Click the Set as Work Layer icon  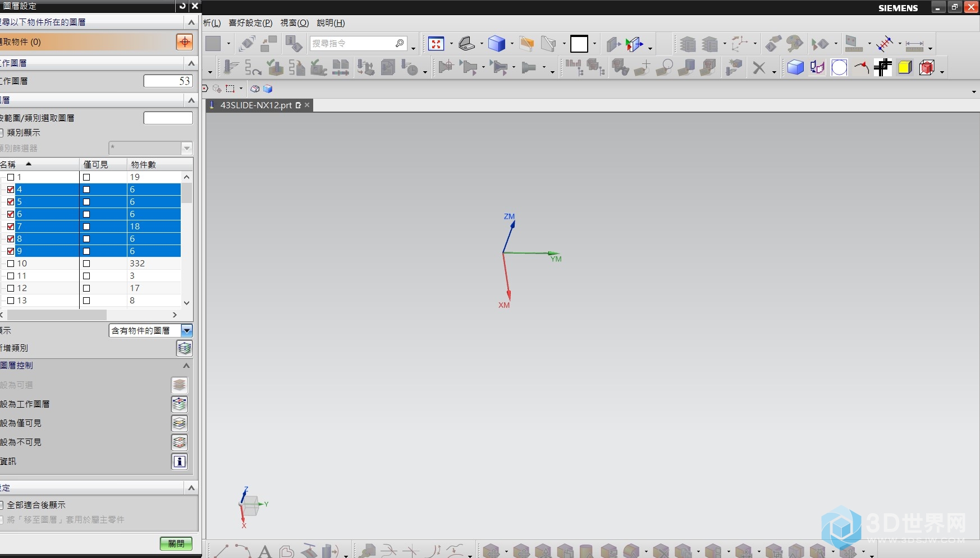(180, 404)
